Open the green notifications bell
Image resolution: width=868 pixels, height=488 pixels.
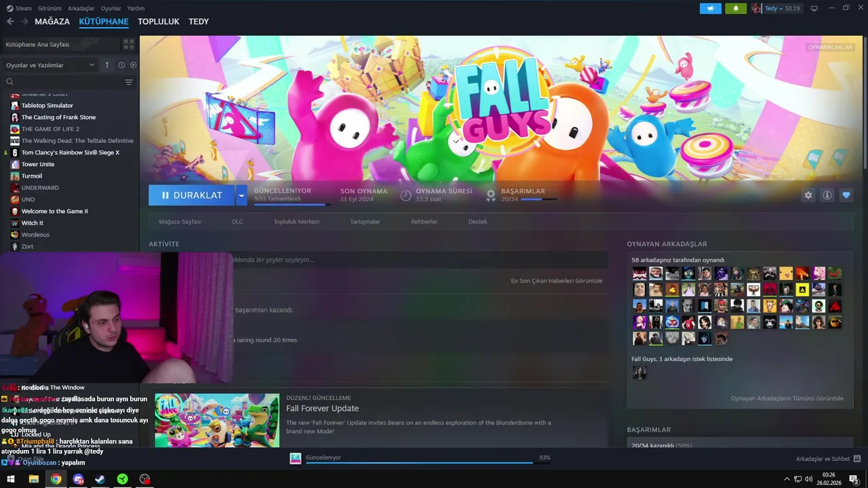[736, 8]
